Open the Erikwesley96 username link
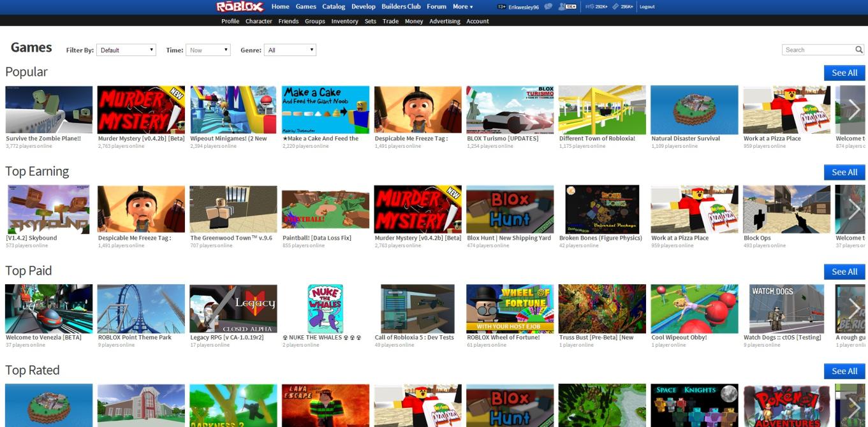Screen dimensions: 868x427 (524, 7)
